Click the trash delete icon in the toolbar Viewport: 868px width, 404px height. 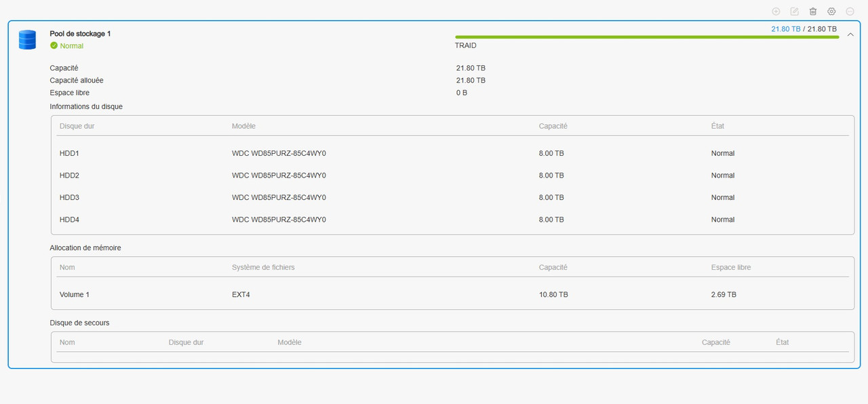click(x=813, y=12)
